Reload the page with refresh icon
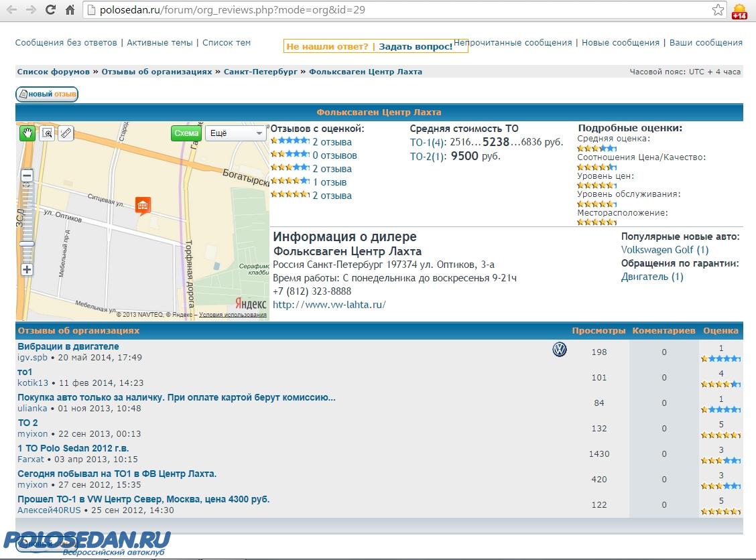 [x=50, y=9]
